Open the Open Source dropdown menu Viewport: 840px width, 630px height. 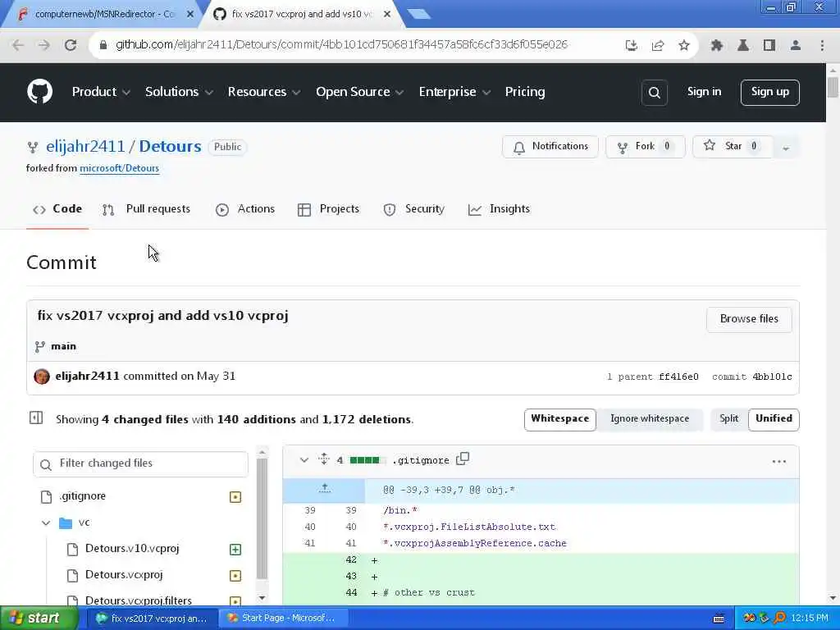tap(359, 92)
